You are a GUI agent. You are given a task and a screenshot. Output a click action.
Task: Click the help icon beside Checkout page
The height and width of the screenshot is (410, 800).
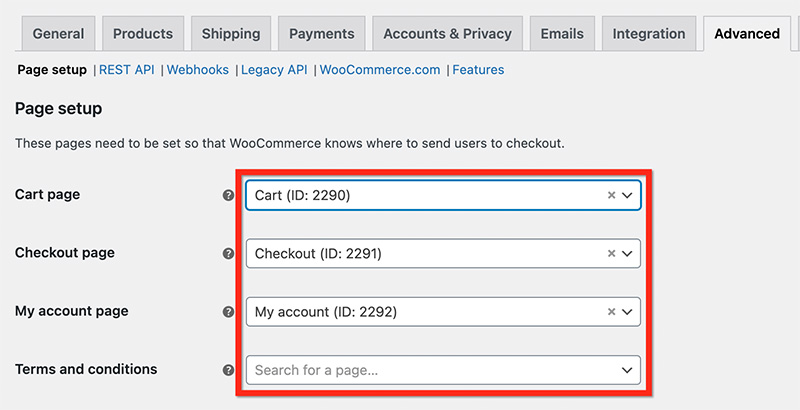[x=228, y=253]
